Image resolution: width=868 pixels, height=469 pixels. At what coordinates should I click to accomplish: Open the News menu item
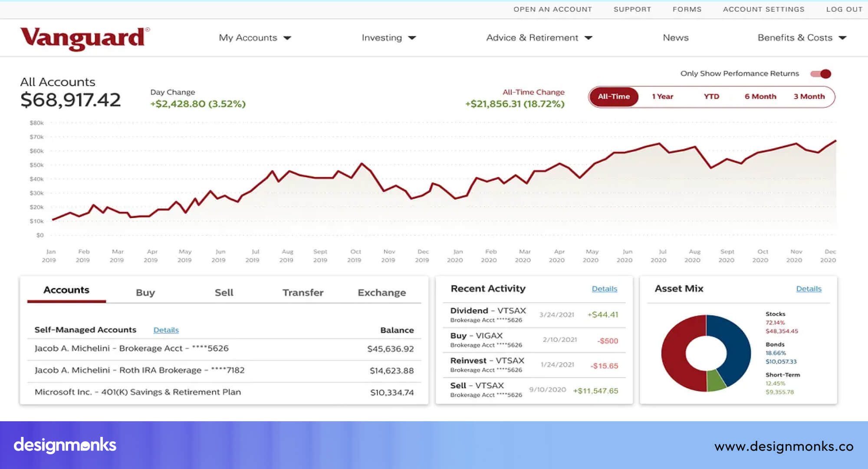675,38
